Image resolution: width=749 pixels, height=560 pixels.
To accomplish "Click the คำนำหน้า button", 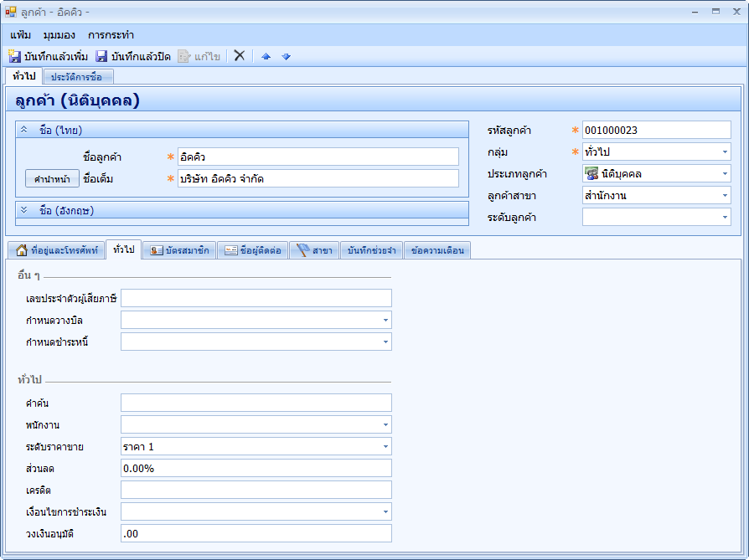I will [x=52, y=179].
